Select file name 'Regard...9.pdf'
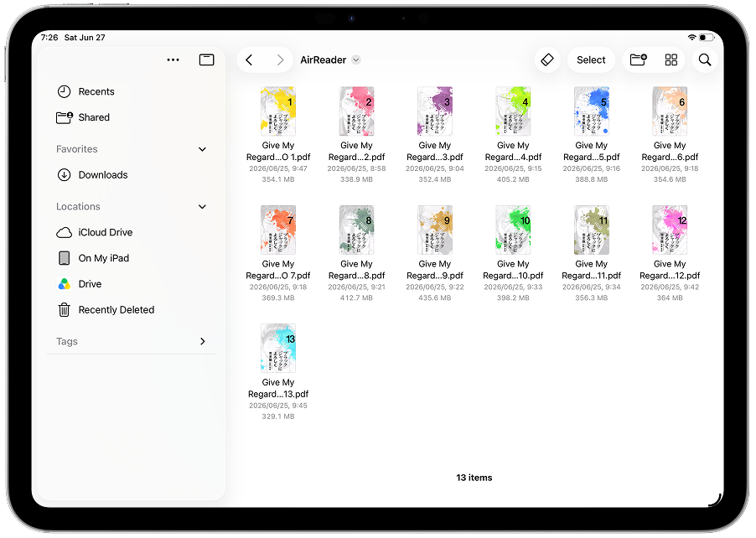Image resolution: width=756 pixels, height=538 pixels. tap(435, 276)
